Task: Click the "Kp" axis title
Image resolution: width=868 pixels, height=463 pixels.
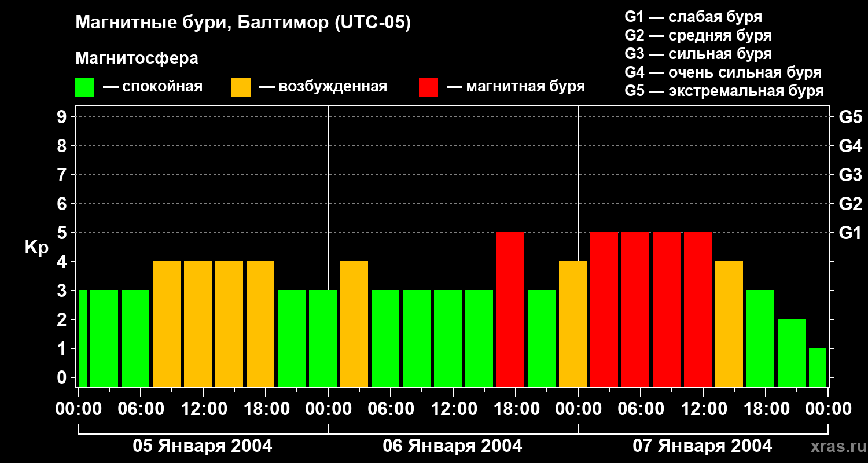Action: pyautogui.click(x=36, y=248)
